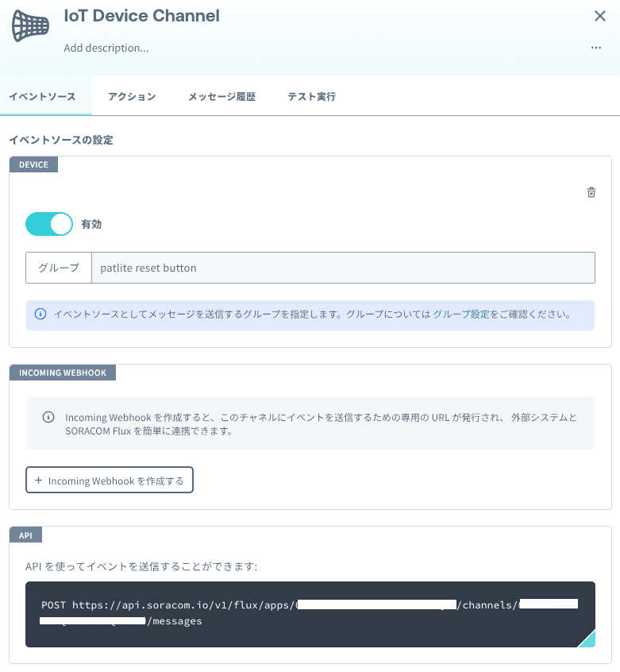Open the メッセージ履歴 tab
Screen dimensions: 620x672
[221, 97]
